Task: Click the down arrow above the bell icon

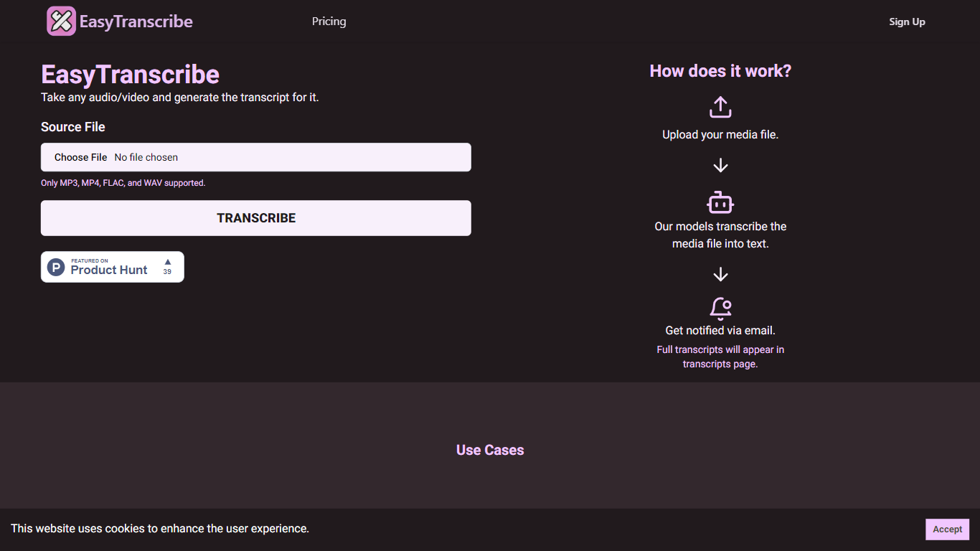Action: click(x=720, y=275)
